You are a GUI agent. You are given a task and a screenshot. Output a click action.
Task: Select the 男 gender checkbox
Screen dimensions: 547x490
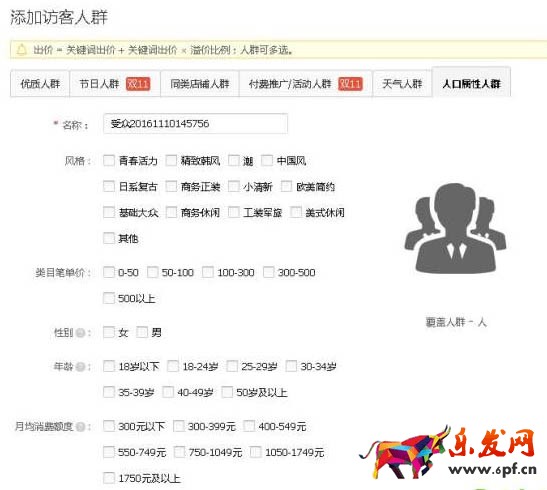point(142,332)
